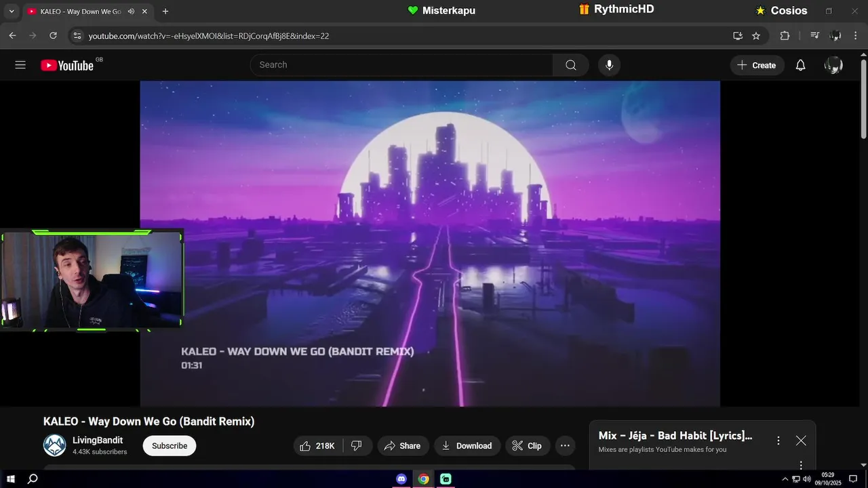
Task: Start voice search with the microphone icon
Action: (609, 65)
